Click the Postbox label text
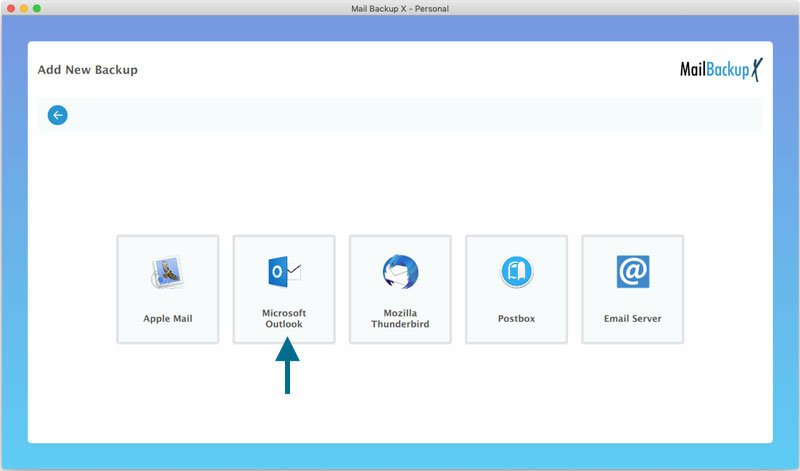This screenshot has width=800, height=471. tap(516, 318)
